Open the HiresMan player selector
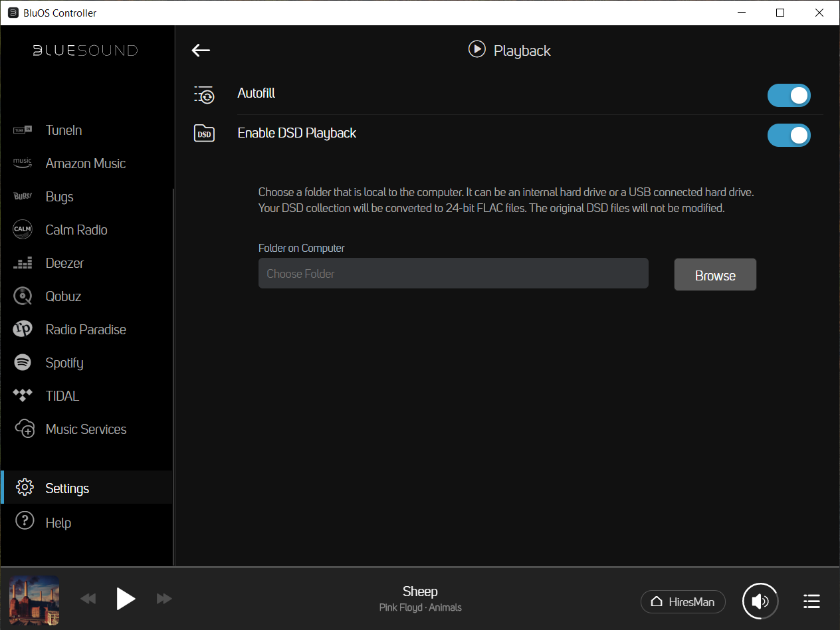 [x=682, y=601]
